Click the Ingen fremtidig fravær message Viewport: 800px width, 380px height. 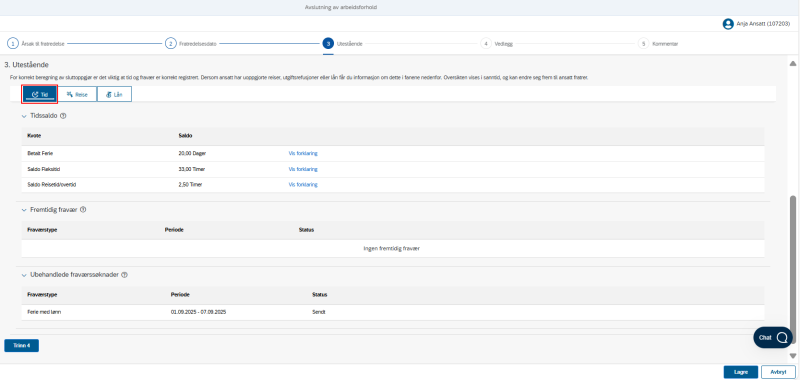392,249
